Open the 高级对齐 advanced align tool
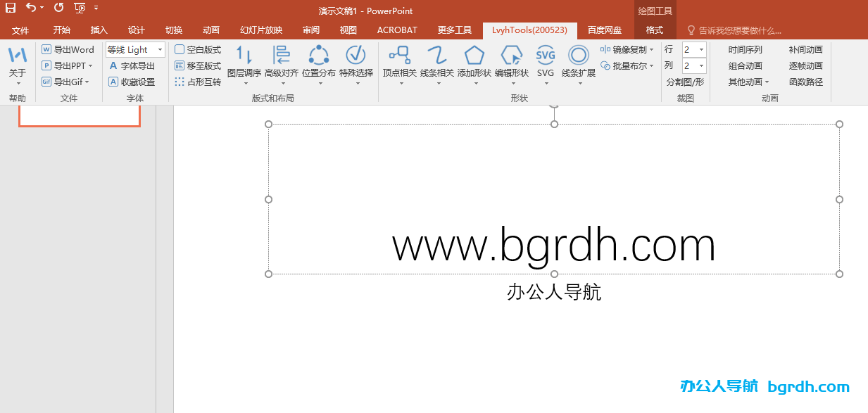Screen dimensions: 868x413 point(282,56)
